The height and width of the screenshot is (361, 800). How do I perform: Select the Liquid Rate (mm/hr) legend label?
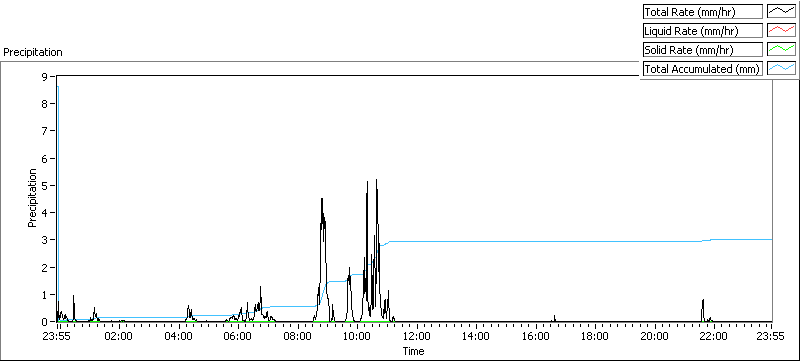[703, 31]
